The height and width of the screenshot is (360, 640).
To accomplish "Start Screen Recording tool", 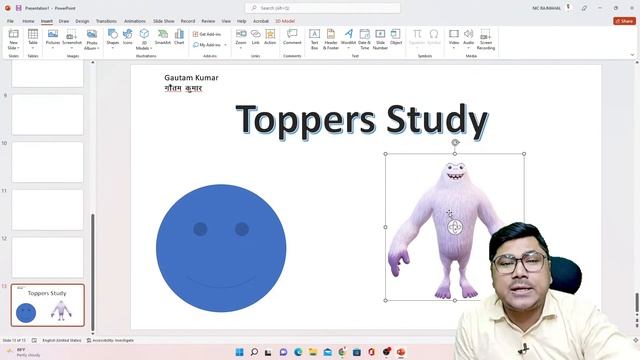I will point(486,40).
